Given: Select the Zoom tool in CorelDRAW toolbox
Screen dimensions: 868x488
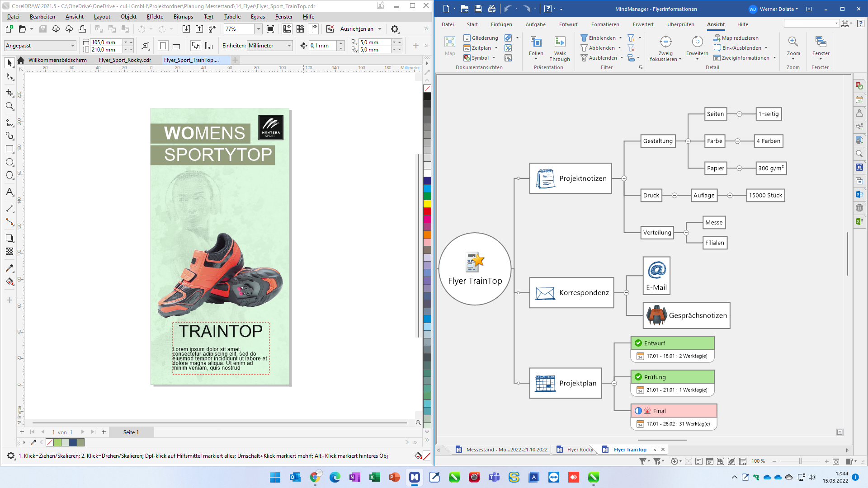Looking at the screenshot, I should (9, 106).
